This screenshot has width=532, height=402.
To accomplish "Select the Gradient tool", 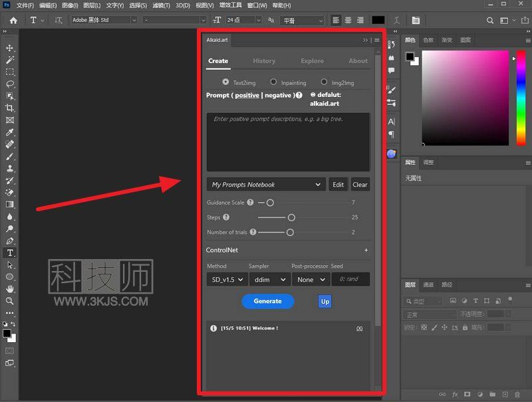I will [x=9, y=205].
